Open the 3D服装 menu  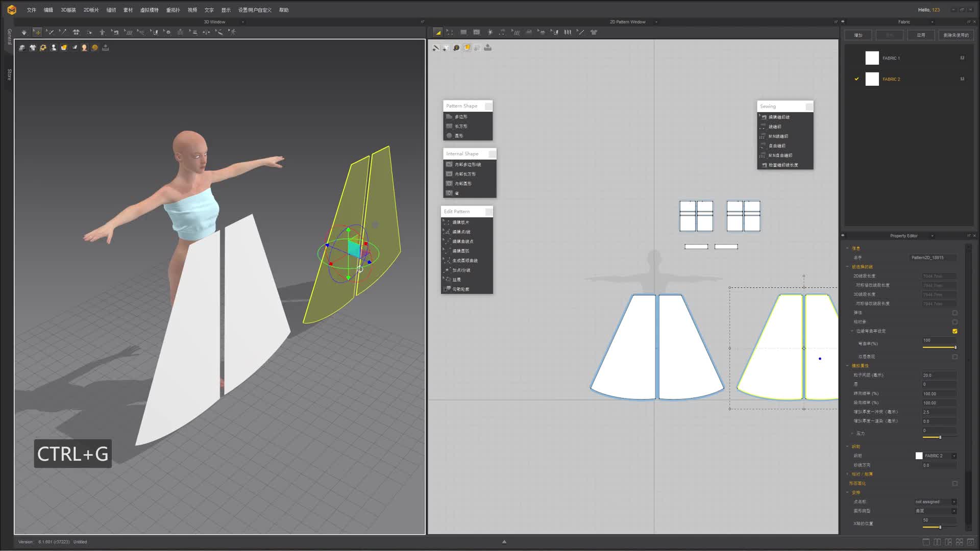click(68, 10)
